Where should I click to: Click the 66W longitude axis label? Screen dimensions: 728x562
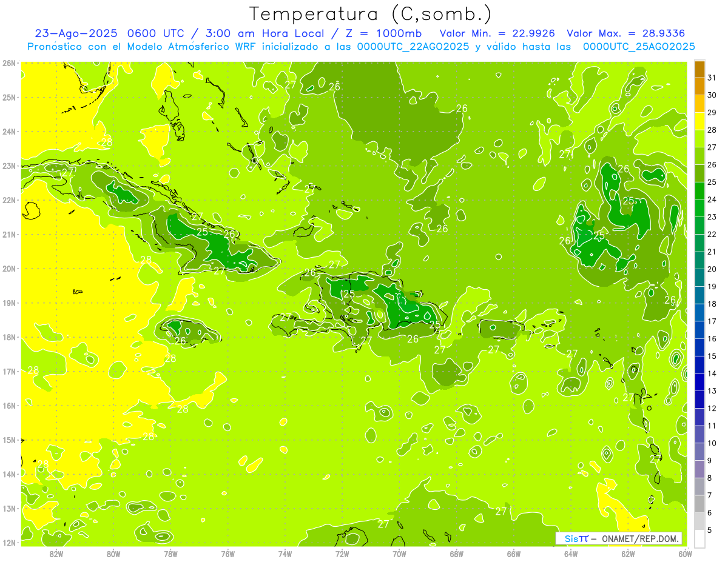point(514,554)
